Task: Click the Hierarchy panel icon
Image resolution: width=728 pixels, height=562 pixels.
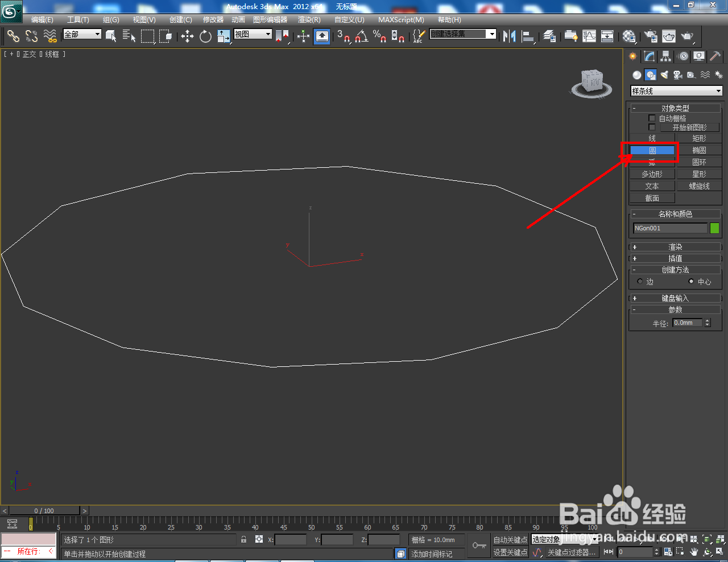Action: click(665, 56)
